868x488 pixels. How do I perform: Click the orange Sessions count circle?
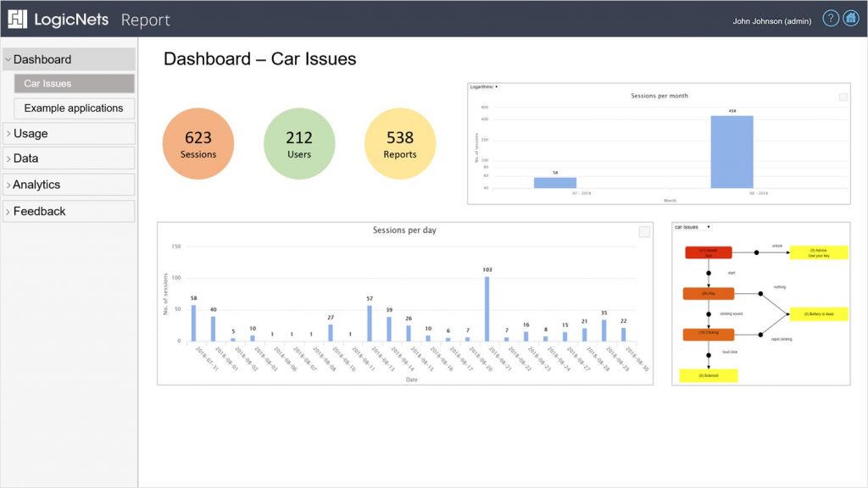click(x=198, y=144)
